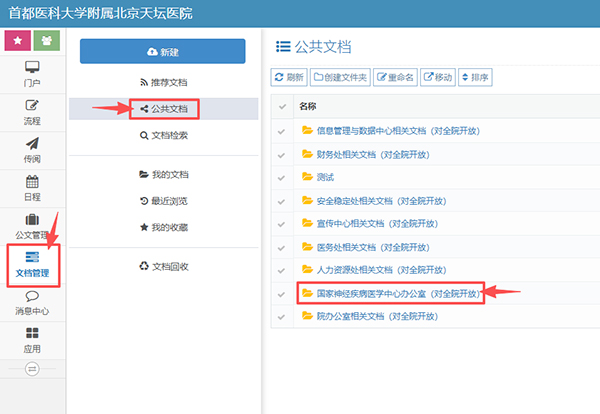Open the 消息中心 message center icon
The width and height of the screenshot is (600, 414).
32,303
